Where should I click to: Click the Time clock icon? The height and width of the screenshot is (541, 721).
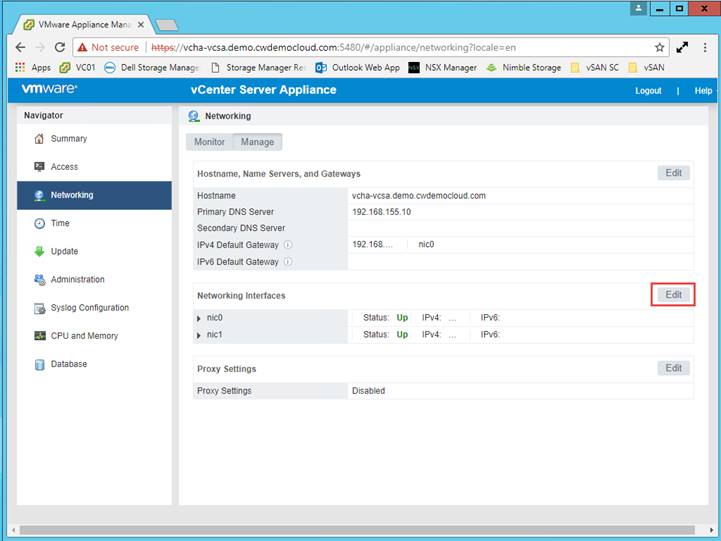40,223
